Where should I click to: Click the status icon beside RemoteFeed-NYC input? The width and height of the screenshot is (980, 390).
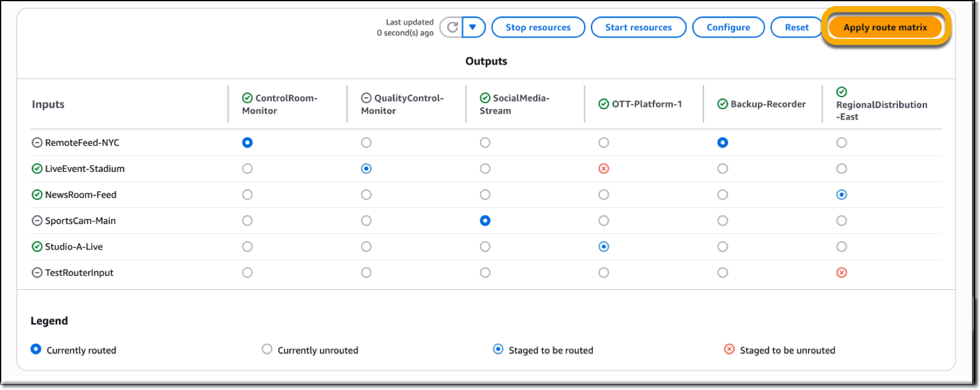[37, 143]
